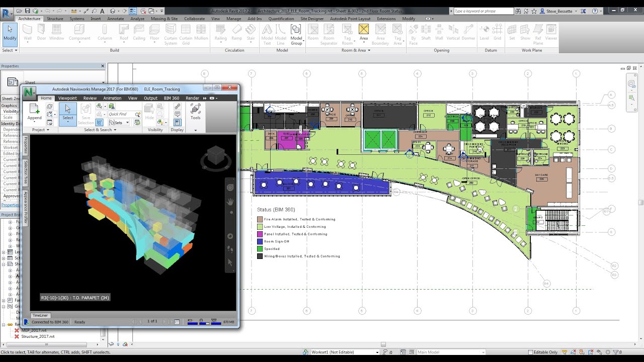Click the Component tool

point(79,33)
